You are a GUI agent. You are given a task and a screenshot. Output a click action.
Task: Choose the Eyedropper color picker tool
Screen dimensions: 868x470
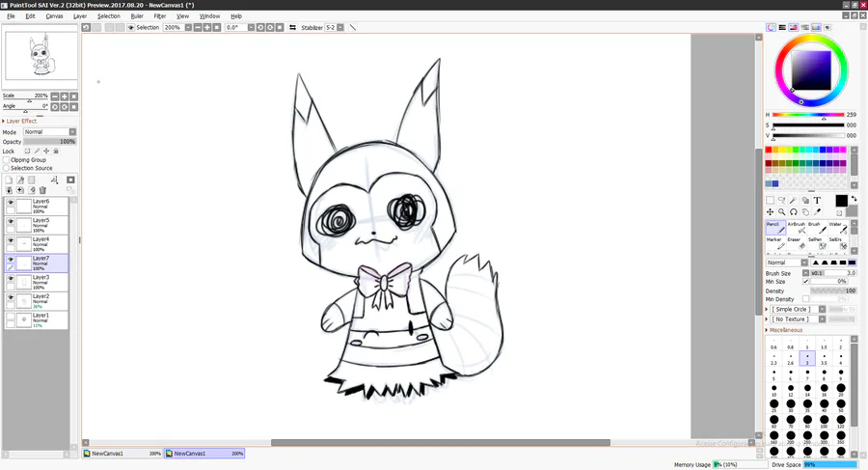817,211
